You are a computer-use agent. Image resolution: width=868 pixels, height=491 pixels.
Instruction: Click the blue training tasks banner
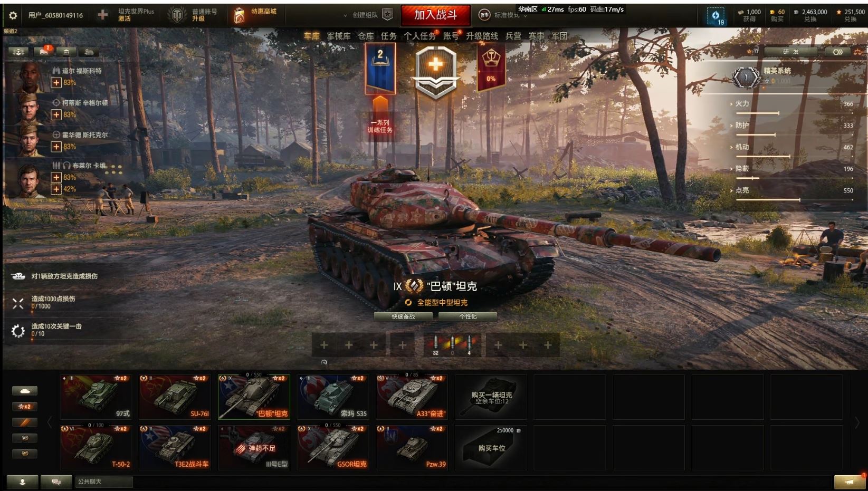tap(380, 69)
